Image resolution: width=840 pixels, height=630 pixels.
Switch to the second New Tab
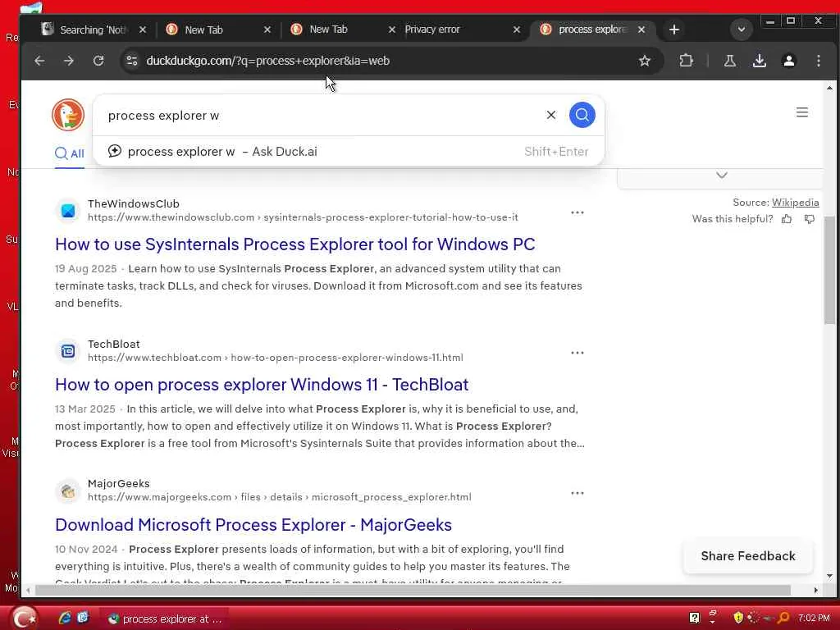[x=328, y=30]
